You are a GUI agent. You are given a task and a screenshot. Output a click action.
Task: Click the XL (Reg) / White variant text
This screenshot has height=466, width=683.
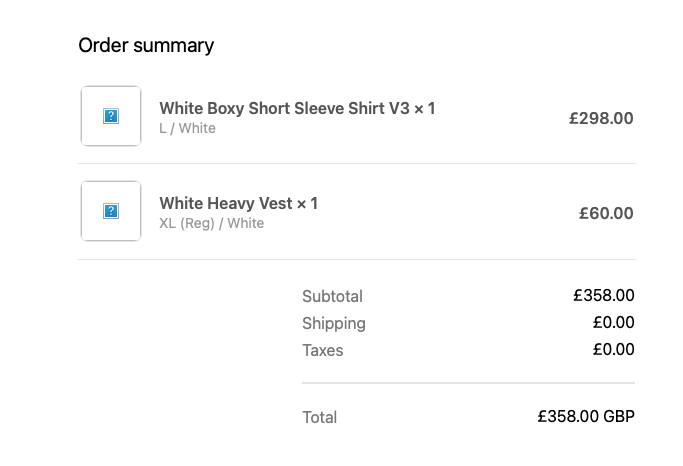tap(212, 223)
